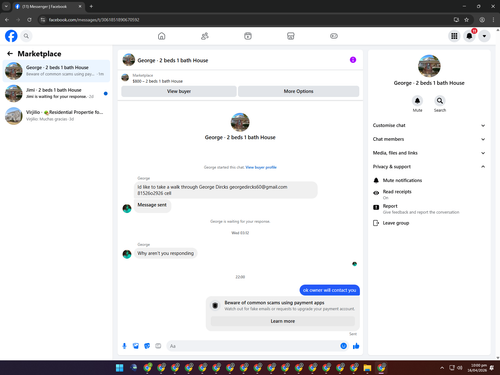Open File Explorer in taskbar
Viewport: 500px width, 375px height.
click(x=367, y=368)
